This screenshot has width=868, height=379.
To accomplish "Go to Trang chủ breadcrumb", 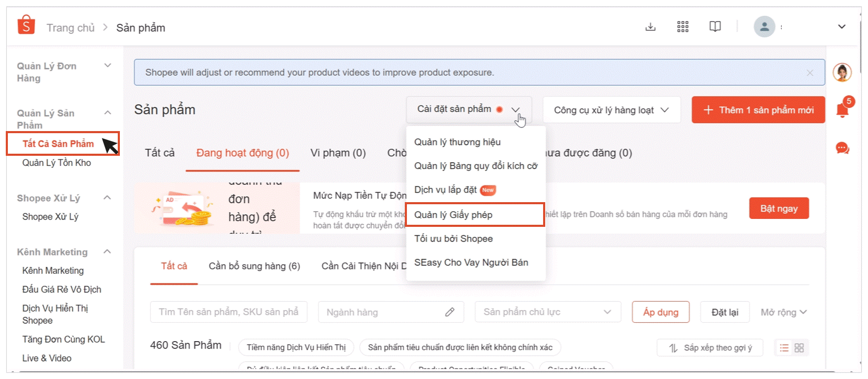I will pos(70,28).
